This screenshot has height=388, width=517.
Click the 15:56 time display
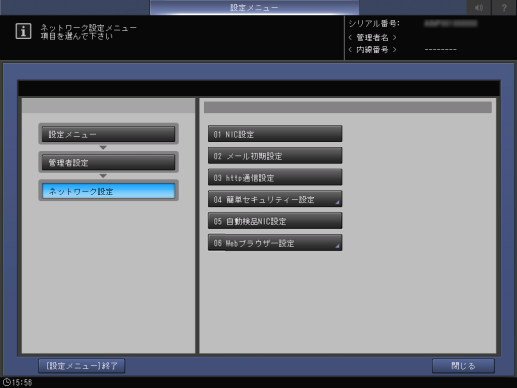(22, 382)
